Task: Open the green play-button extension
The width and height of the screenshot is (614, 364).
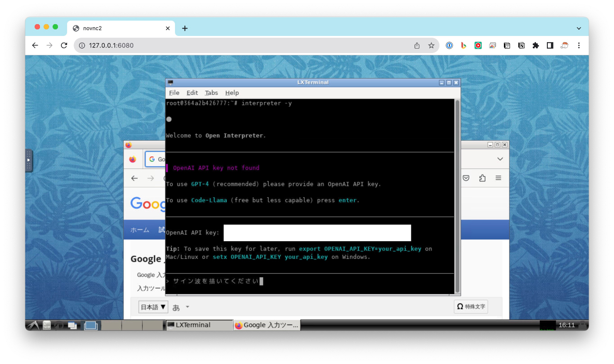Action: pyautogui.click(x=478, y=46)
